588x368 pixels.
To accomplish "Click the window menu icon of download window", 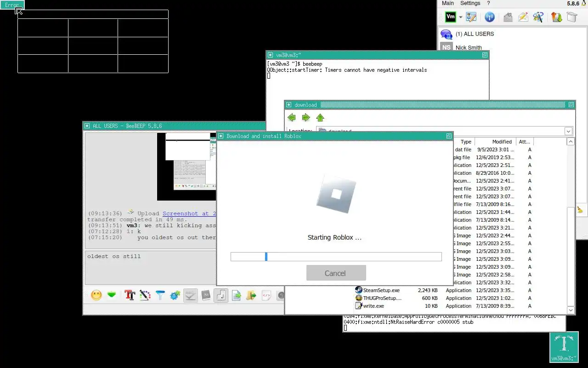I will pyautogui.click(x=289, y=105).
